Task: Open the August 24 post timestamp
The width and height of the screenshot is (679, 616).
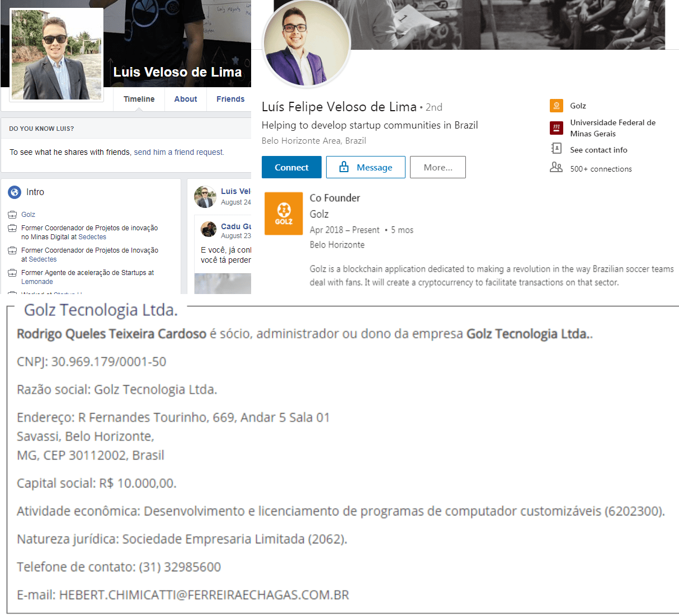Action: (235, 202)
